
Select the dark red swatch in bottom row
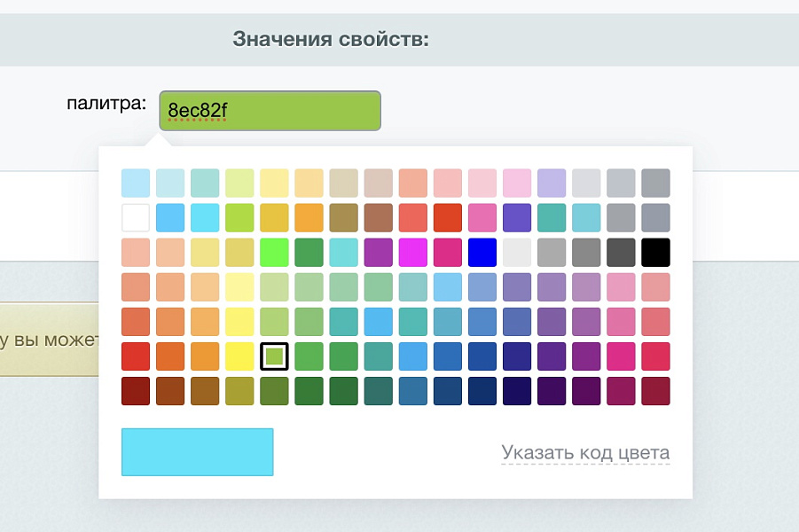tap(135, 391)
